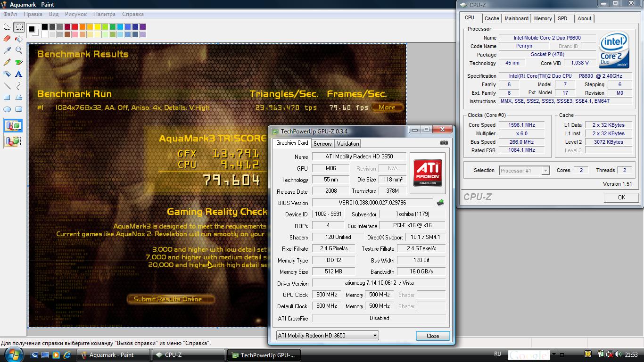Switch to the CPU-Z taskbar button
644x362 pixels.
[x=189, y=355]
